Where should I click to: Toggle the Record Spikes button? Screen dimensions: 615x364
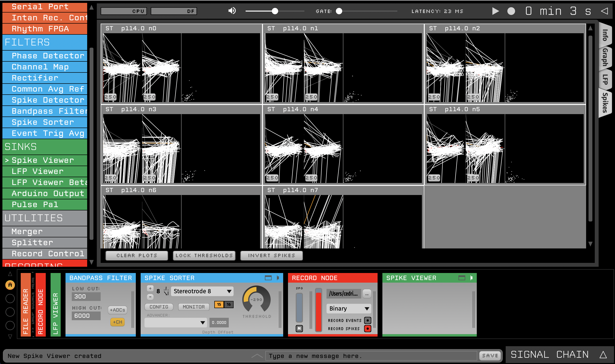[x=367, y=328]
